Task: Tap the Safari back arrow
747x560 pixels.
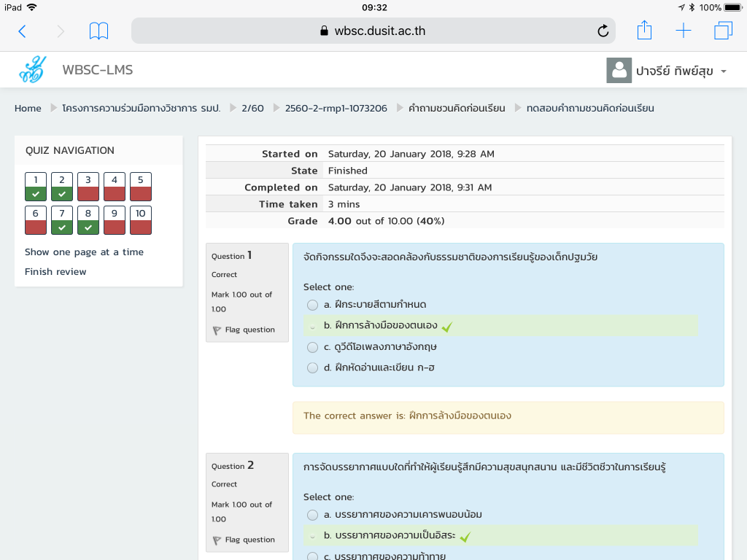Action: [x=22, y=31]
